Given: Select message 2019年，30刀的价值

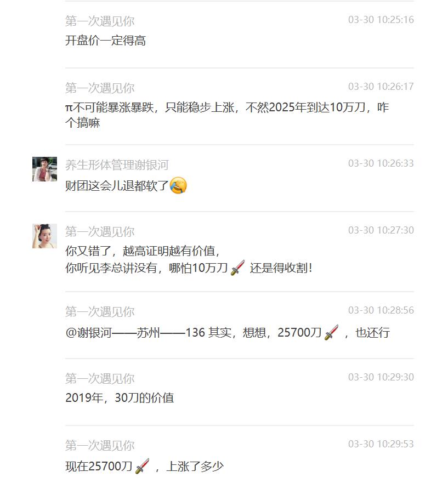Looking at the screenshot, I should 120,397.
